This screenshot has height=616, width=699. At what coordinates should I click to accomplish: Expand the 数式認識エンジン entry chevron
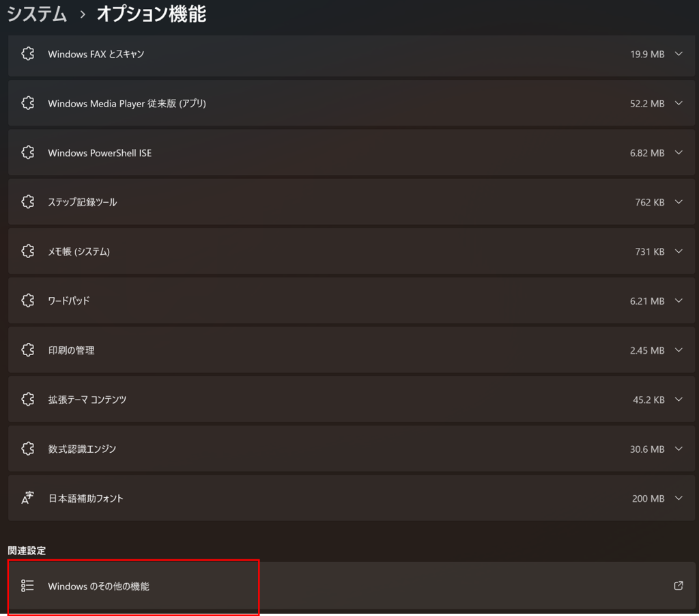(x=678, y=449)
